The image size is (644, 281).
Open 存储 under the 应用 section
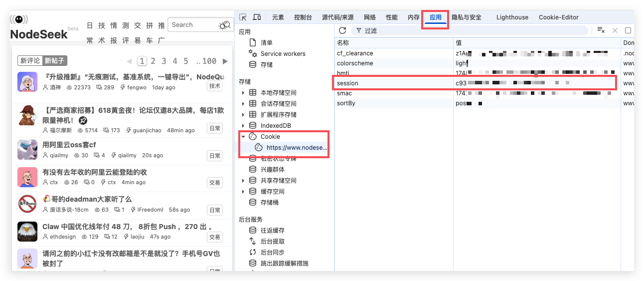pos(267,65)
